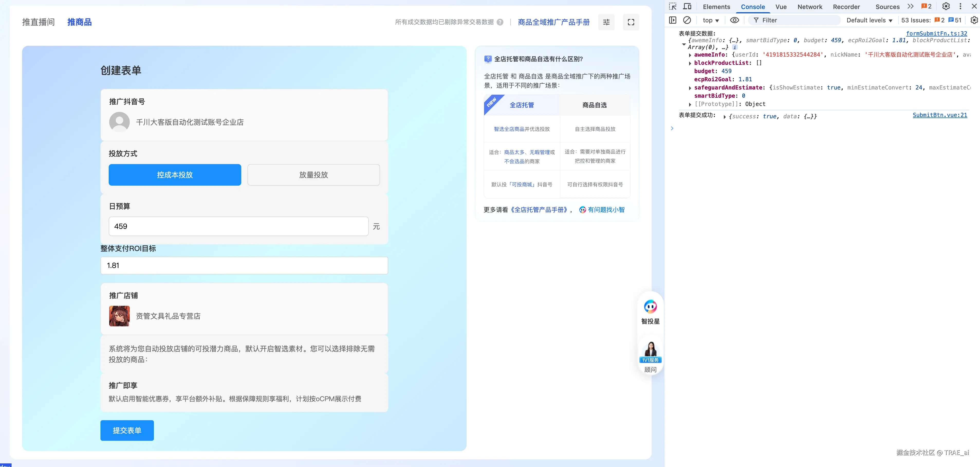The height and width of the screenshot is (467, 980).
Task: Click the 智投星 assistant icon
Action: pyautogui.click(x=650, y=307)
